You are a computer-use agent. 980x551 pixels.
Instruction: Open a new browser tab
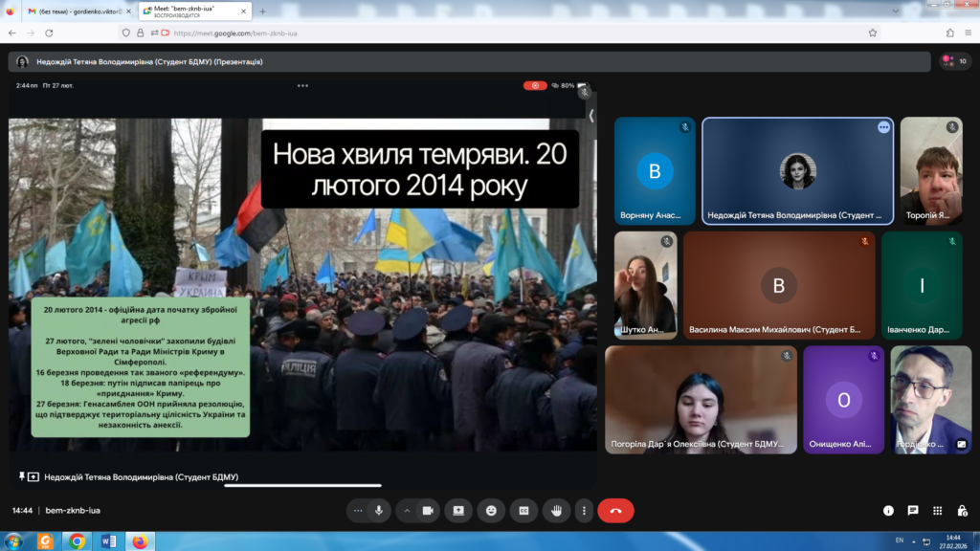click(x=263, y=11)
